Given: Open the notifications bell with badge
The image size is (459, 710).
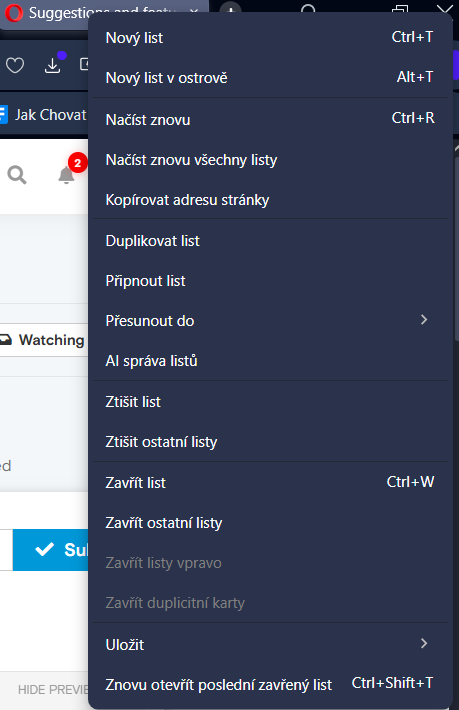Looking at the screenshot, I should pos(67,175).
